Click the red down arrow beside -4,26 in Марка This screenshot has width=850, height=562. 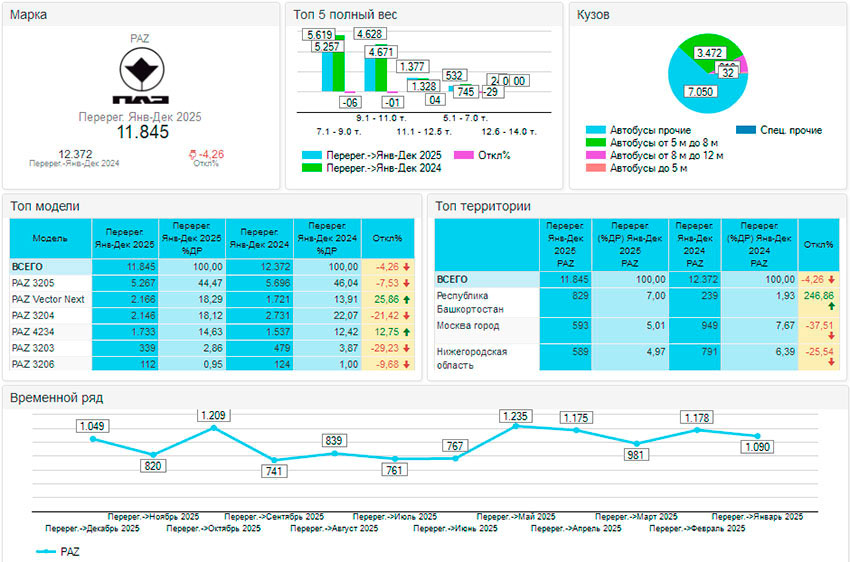tap(194, 154)
